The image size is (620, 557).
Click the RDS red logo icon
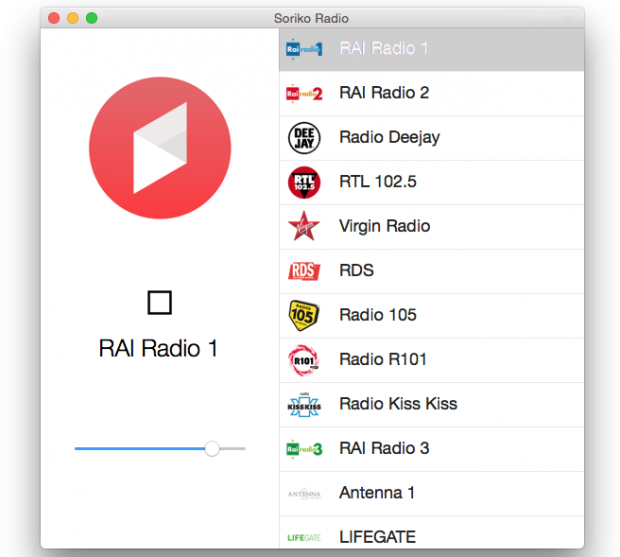point(304,271)
